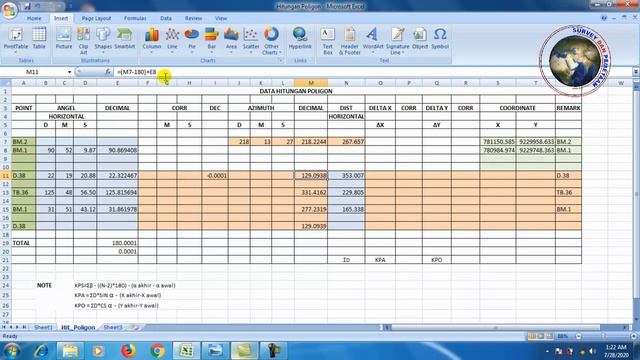
Task: Select the TB.36 point label in column A
Action: [x=24, y=192]
